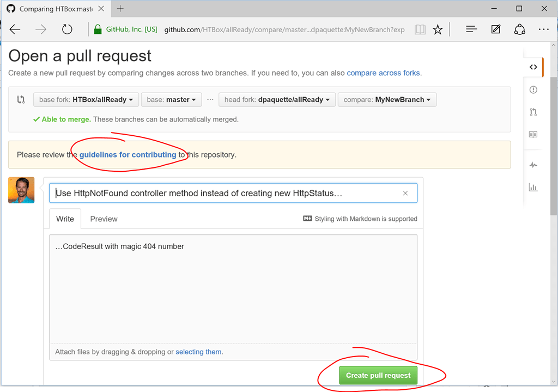The height and width of the screenshot is (392, 558).
Task: Toggle Reading view in the address bar
Action: click(x=420, y=29)
